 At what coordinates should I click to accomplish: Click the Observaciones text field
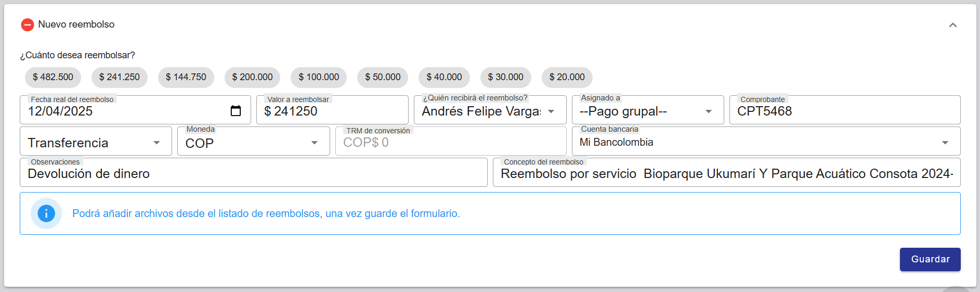click(253, 174)
